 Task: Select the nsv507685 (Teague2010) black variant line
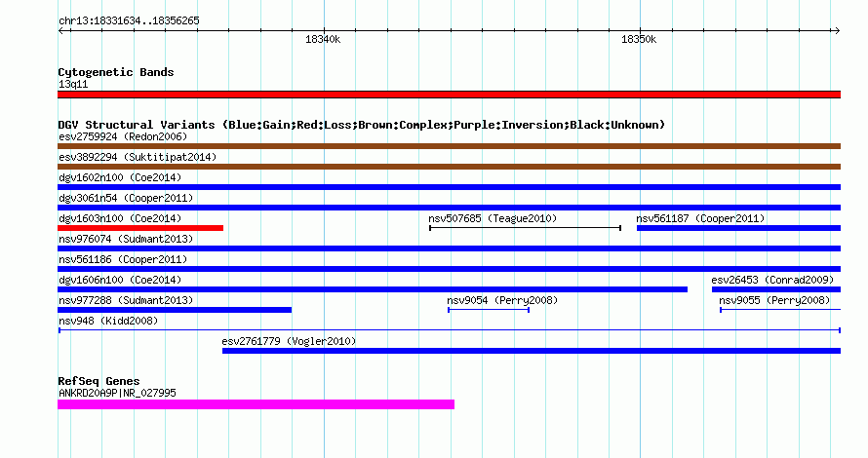(x=526, y=228)
